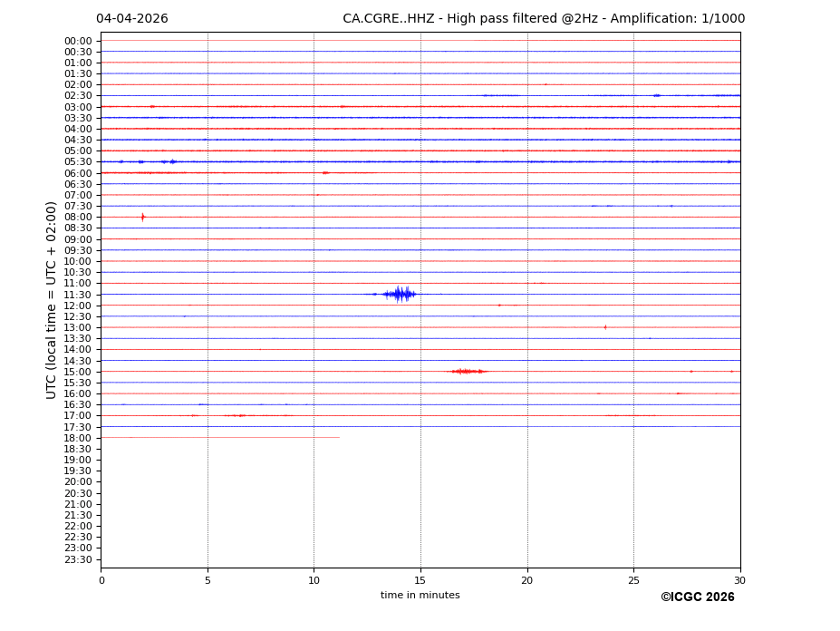The image size is (840, 631).
Task: Click the 25 tick label on the x-axis
Action: click(633, 580)
